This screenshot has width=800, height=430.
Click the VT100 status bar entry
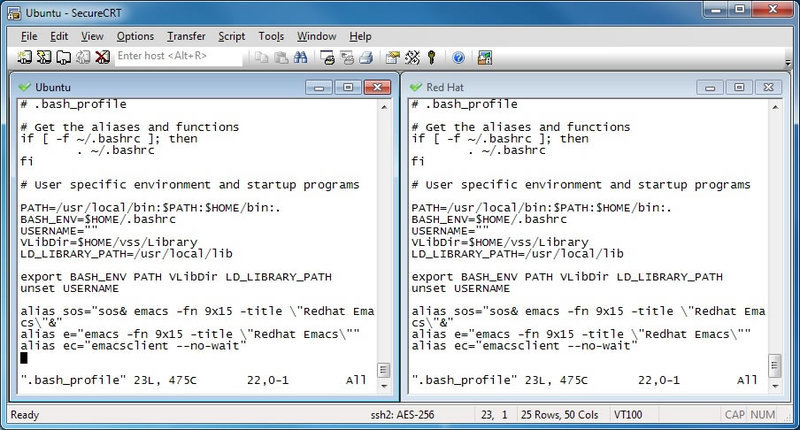pos(628,415)
